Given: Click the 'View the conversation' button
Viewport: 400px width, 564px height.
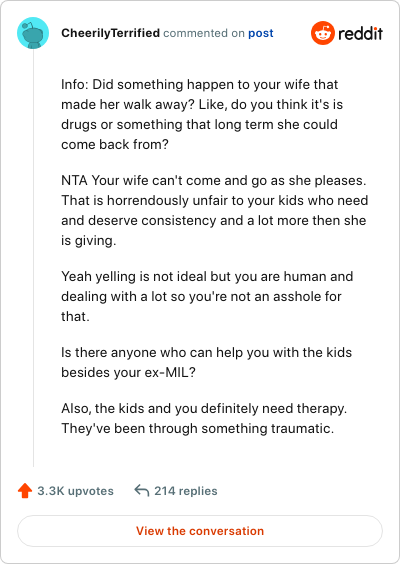Looking at the screenshot, I should pos(200,531).
